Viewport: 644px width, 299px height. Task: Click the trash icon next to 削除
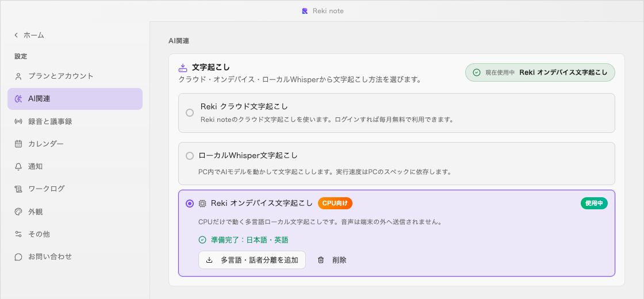[321, 260]
